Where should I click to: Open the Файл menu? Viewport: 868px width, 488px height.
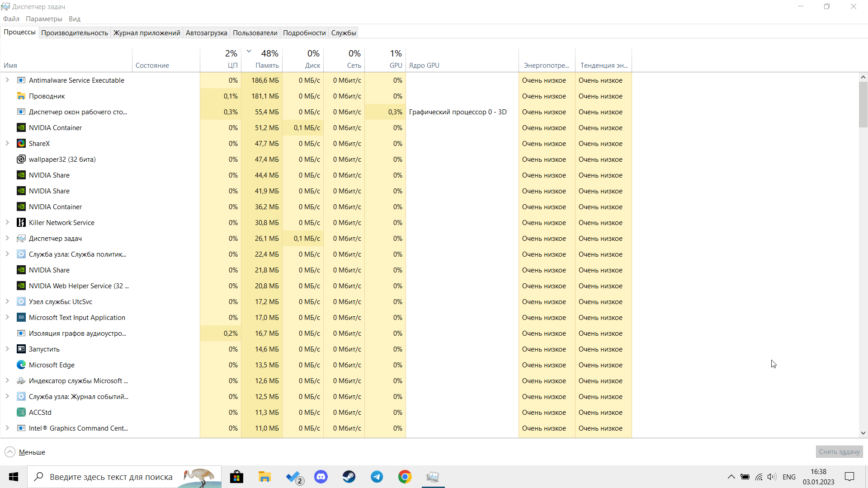pos(11,19)
